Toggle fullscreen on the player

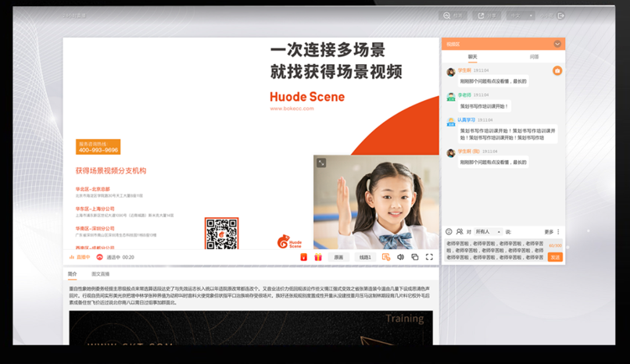pyautogui.click(x=429, y=257)
